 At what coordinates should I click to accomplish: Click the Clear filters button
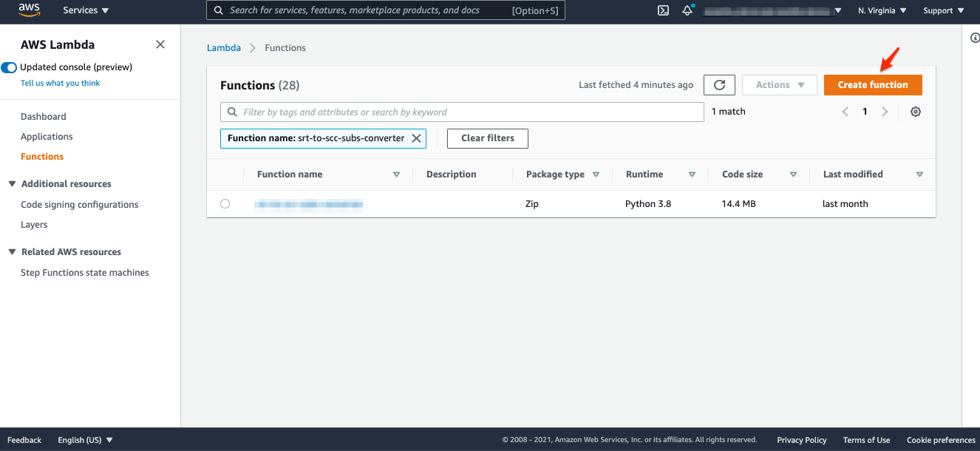point(488,138)
